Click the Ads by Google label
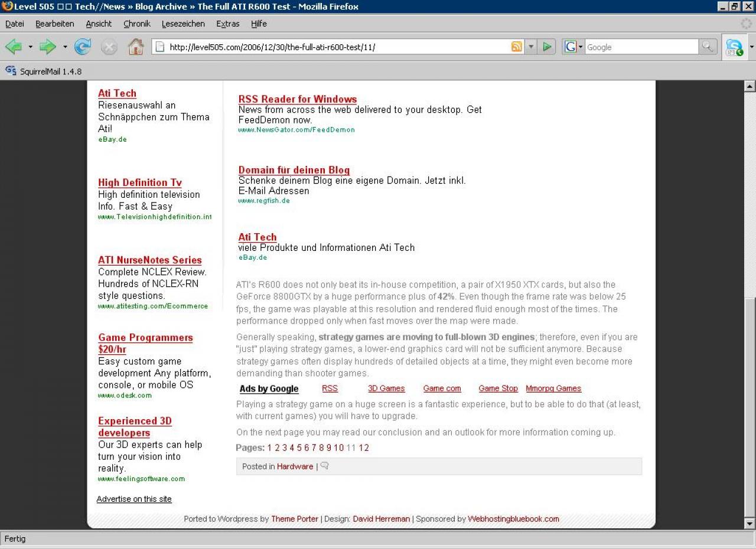This screenshot has height=549, width=756. [269, 388]
